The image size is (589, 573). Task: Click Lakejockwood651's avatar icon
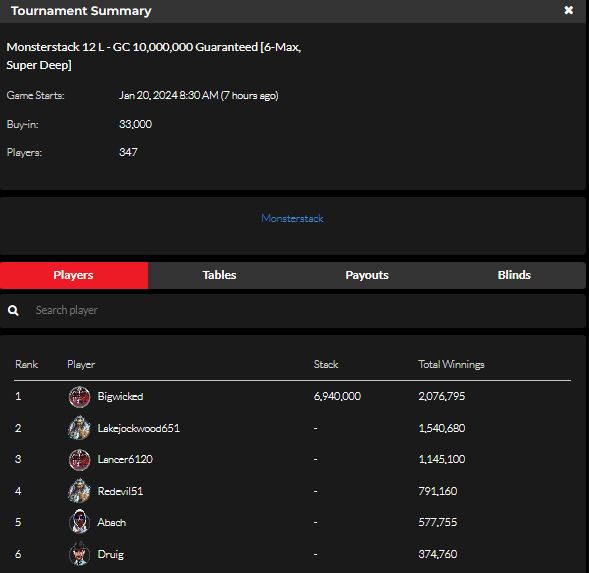pos(80,428)
